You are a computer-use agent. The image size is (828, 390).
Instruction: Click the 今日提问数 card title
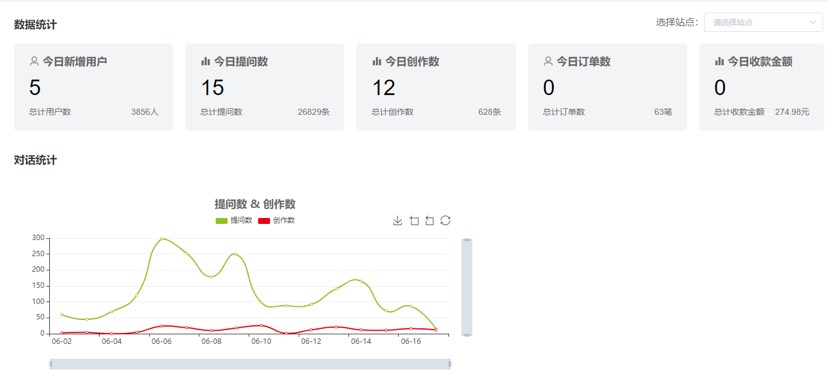click(241, 61)
